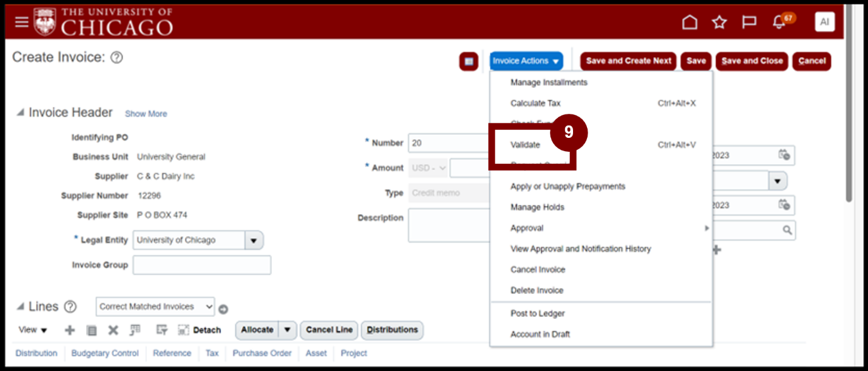Screen dimensions: 868x371
Task: Open the Invoice Actions dropdown
Action: point(526,61)
